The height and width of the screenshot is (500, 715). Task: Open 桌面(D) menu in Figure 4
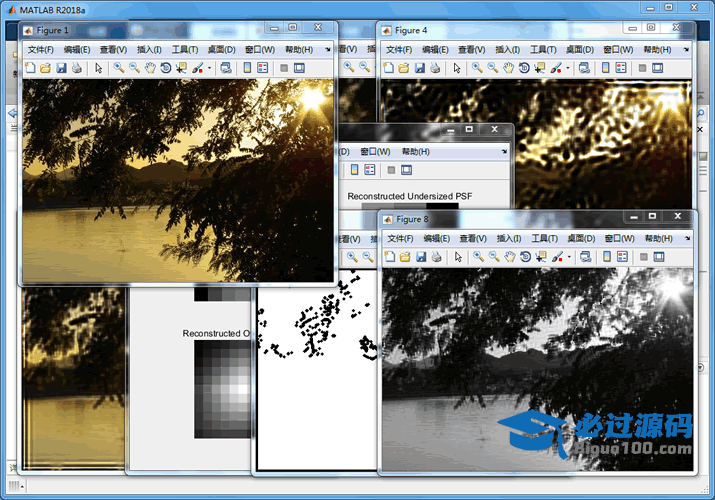tap(580, 50)
